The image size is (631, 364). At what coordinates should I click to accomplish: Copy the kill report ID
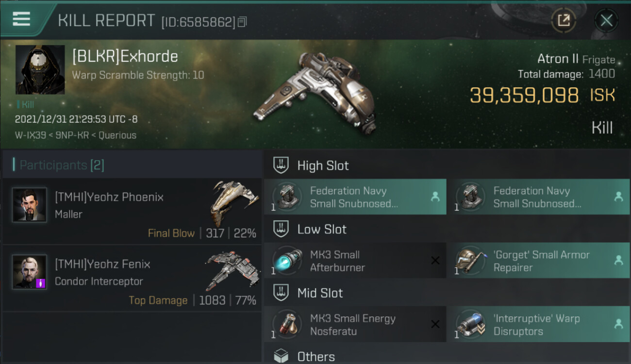coord(242,22)
